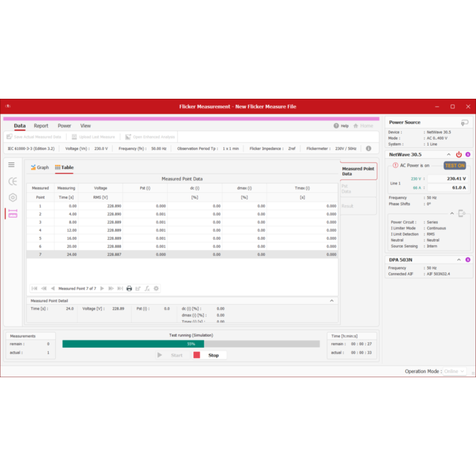Switch to Table view
This screenshot has height=476, width=476.
(x=64, y=168)
